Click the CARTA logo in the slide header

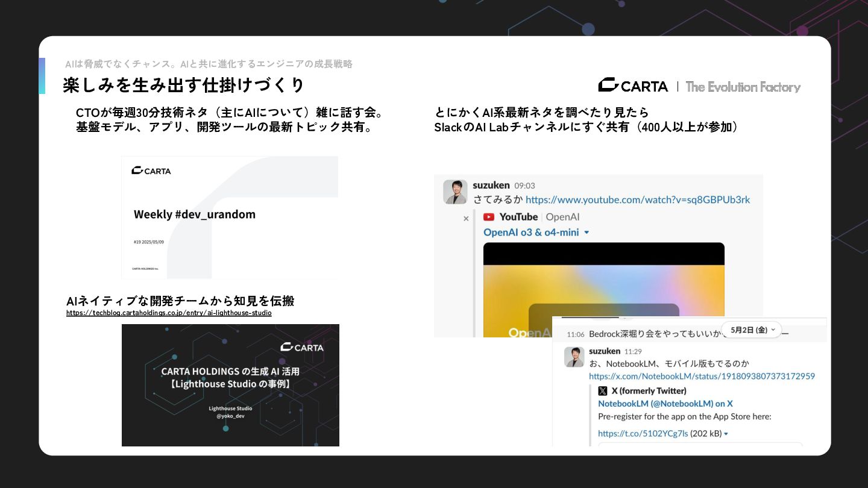click(x=633, y=86)
